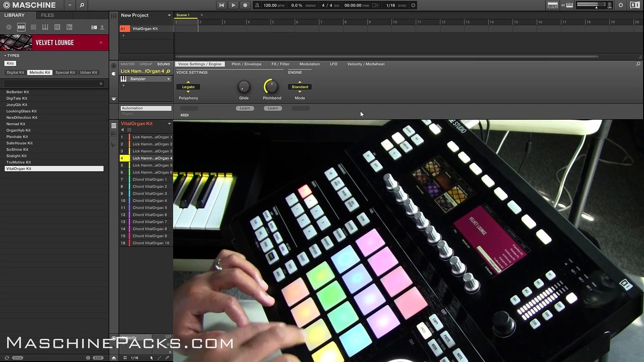
Task: Click the Native Instruments logo
Action: point(635,5)
